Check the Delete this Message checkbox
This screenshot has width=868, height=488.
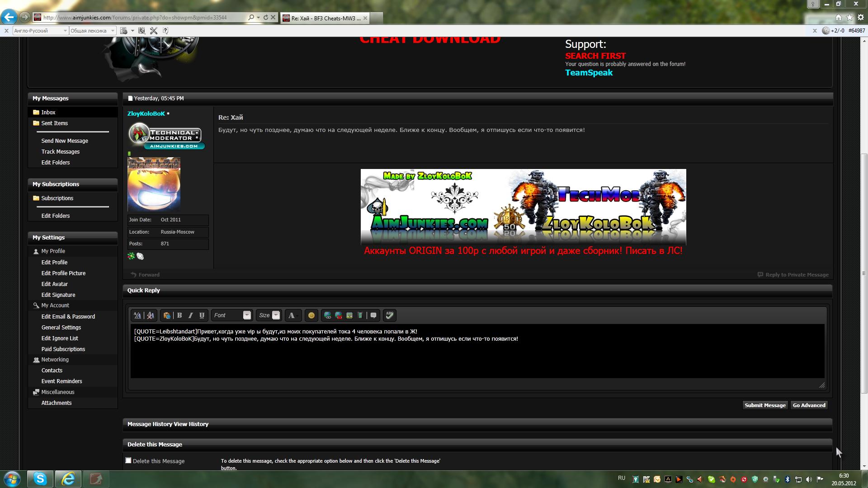tap(128, 460)
